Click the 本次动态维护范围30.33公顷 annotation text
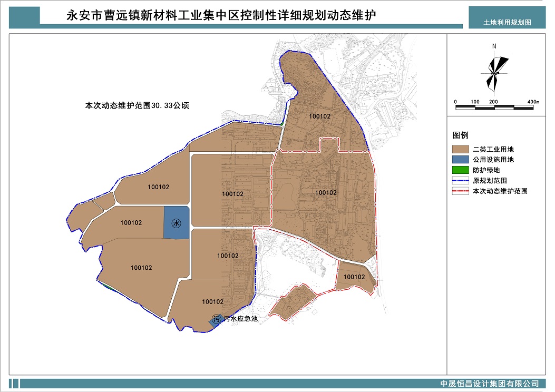The image size is (555, 392). 137,105
